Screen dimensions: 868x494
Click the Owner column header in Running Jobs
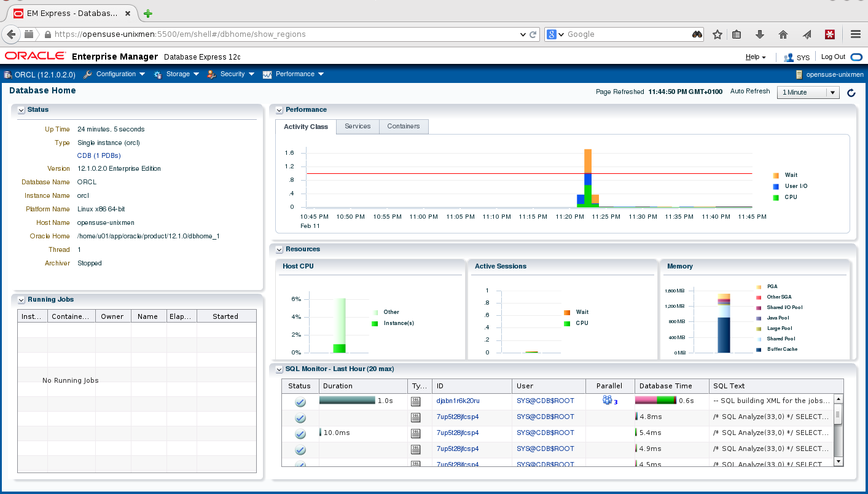point(112,316)
